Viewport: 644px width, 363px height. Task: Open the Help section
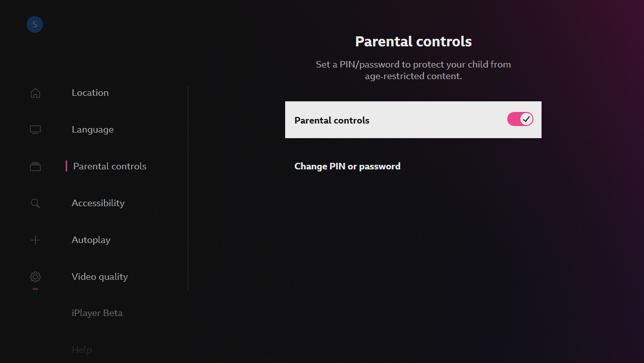[x=82, y=349]
